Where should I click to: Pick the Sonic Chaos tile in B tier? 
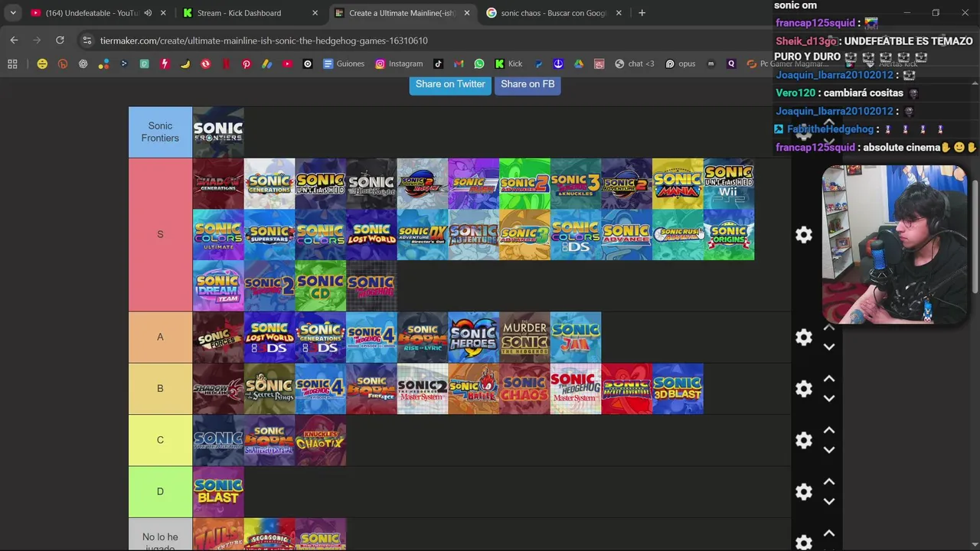[x=524, y=388]
